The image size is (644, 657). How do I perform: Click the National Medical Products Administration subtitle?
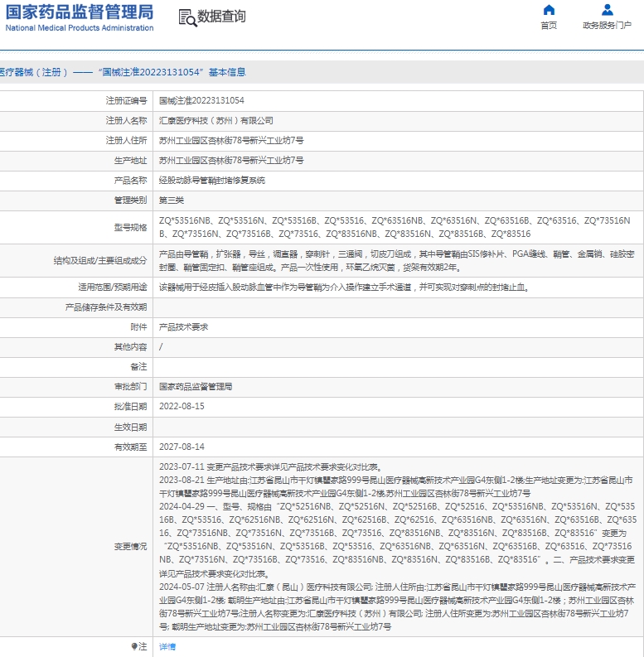click(80, 28)
